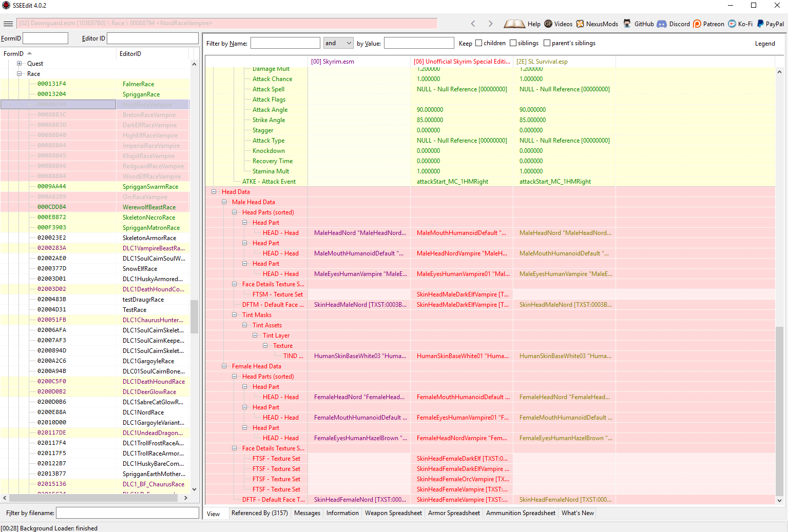Screen dimensions: 788x532
Task: Open the Ko-Fi icon link
Action: click(x=732, y=24)
